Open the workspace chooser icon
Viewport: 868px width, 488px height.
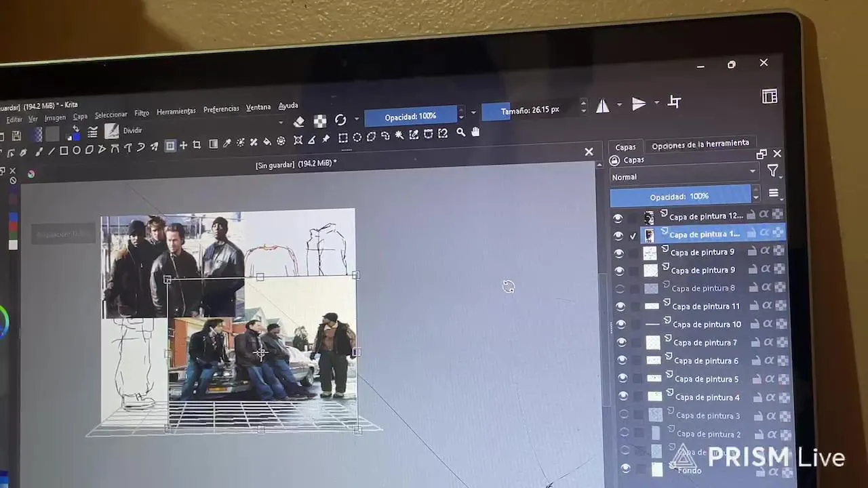pos(770,96)
